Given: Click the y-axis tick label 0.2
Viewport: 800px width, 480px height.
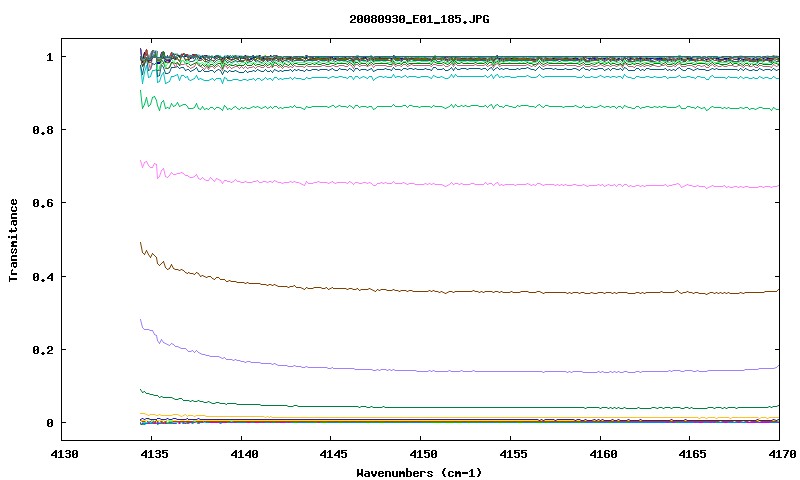Looking at the screenshot, I should (43, 350).
